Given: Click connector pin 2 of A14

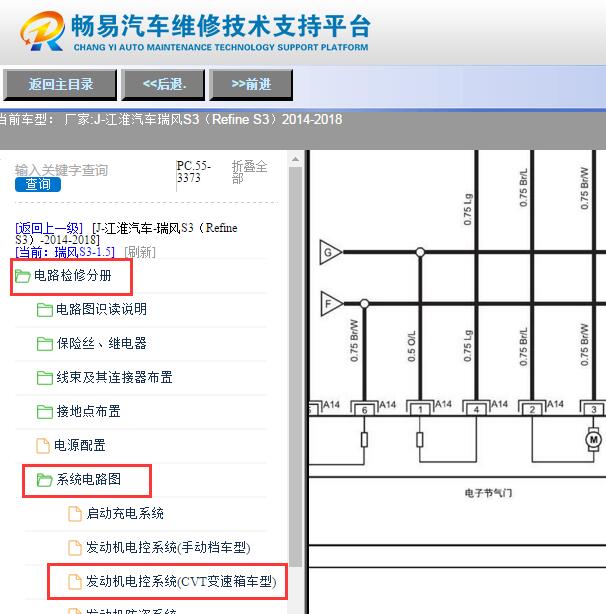Looking at the screenshot, I should [x=532, y=410].
